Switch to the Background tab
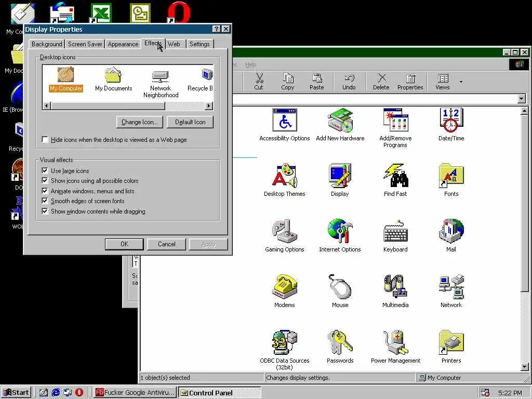The image size is (532, 399). click(46, 44)
